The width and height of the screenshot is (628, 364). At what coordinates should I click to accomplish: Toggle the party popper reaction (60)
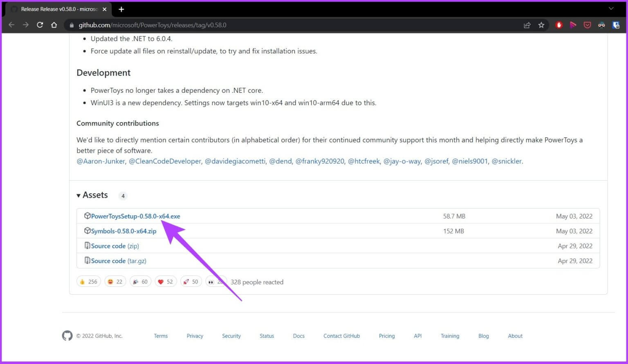tap(140, 281)
